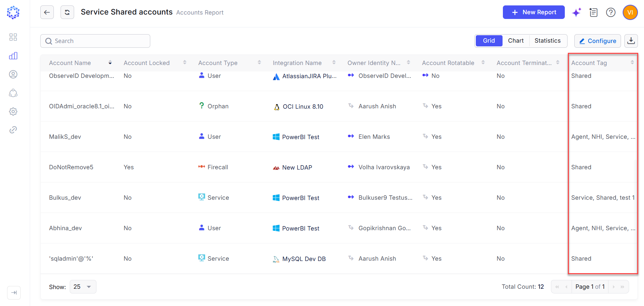Viewport: 644px width, 306px height.
Task: Click the Page 1 of 1 indicator
Action: (x=590, y=287)
